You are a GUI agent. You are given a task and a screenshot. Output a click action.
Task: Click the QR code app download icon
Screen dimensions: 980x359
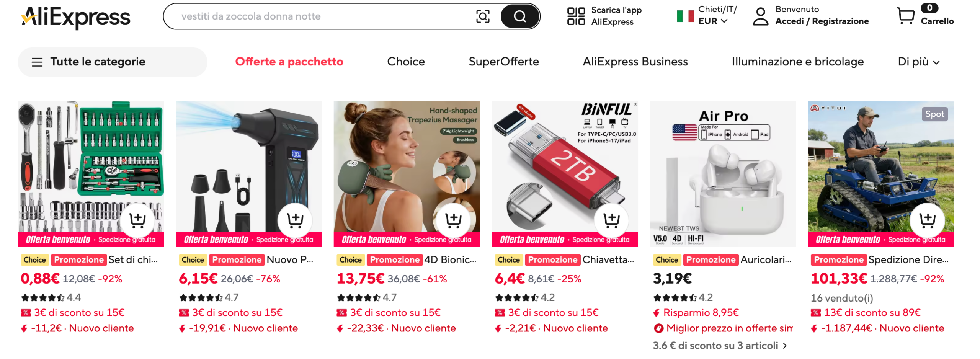coord(575,16)
